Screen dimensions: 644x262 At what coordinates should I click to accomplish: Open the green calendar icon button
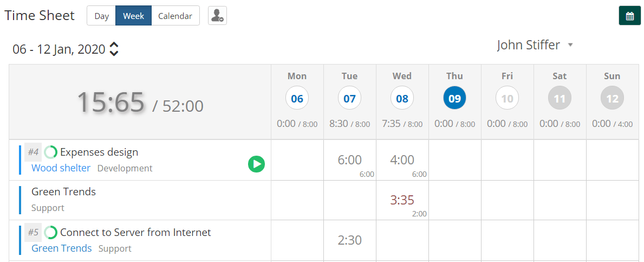tap(629, 16)
